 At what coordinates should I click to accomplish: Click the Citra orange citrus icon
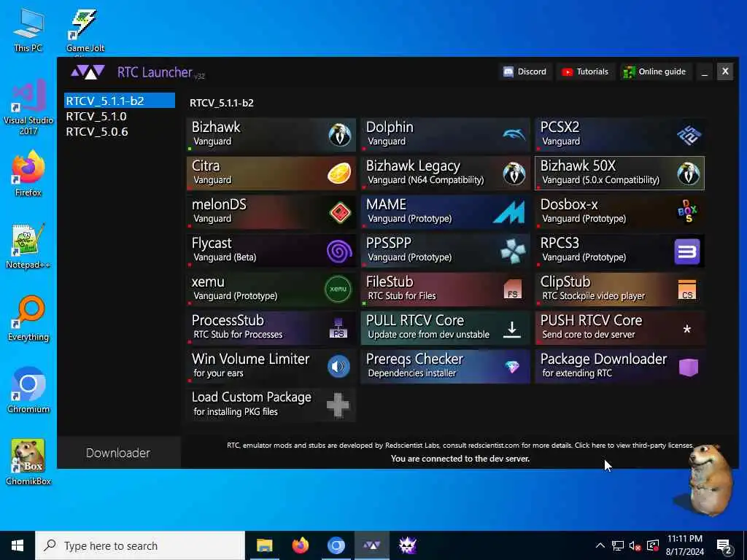[x=339, y=174]
